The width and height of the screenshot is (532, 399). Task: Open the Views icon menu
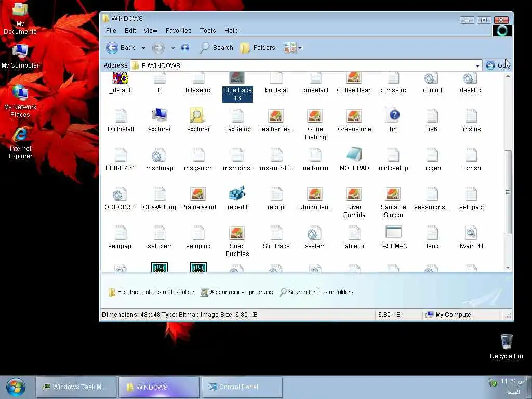[x=293, y=48]
